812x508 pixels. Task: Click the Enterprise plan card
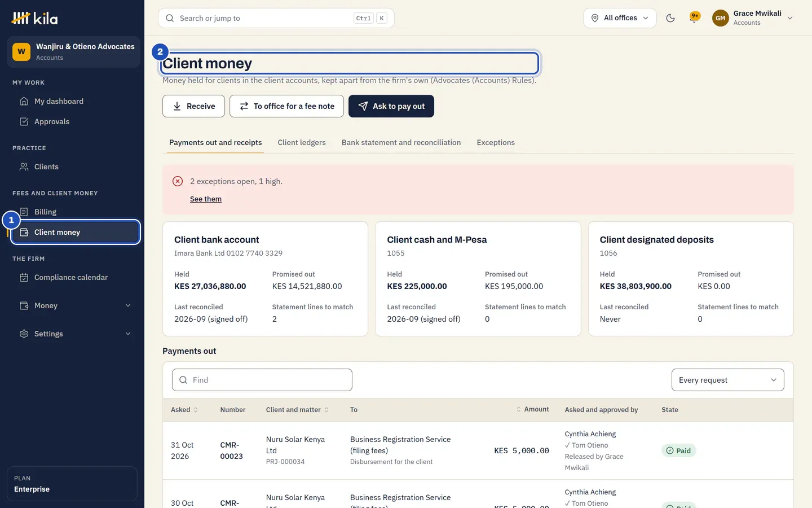[x=72, y=484]
